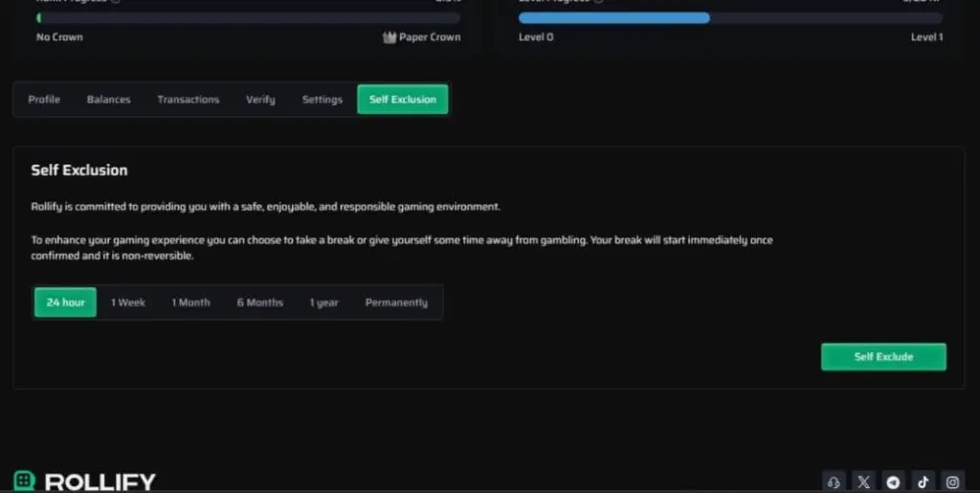Open the Instagram social icon

click(x=952, y=482)
